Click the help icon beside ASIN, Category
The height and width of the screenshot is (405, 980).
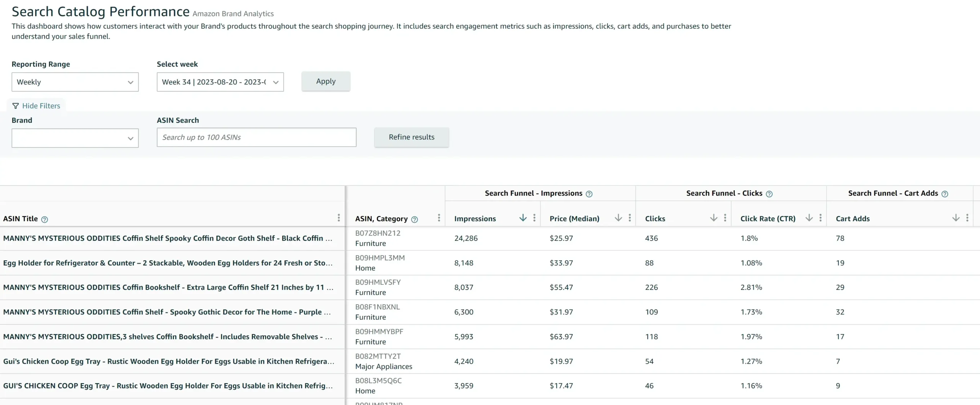[415, 219]
